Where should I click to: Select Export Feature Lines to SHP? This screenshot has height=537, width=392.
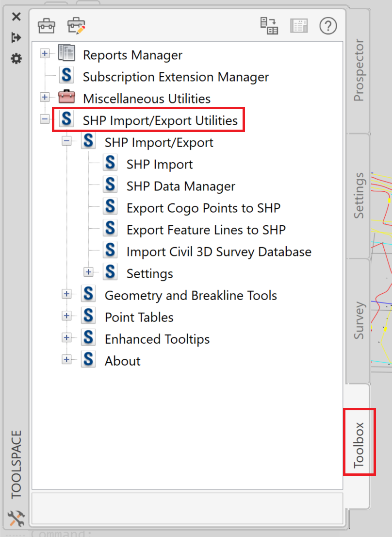point(206,231)
